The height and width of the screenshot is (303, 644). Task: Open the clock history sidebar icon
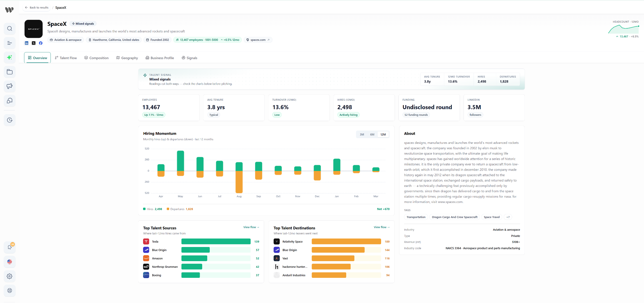click(10, 120)
